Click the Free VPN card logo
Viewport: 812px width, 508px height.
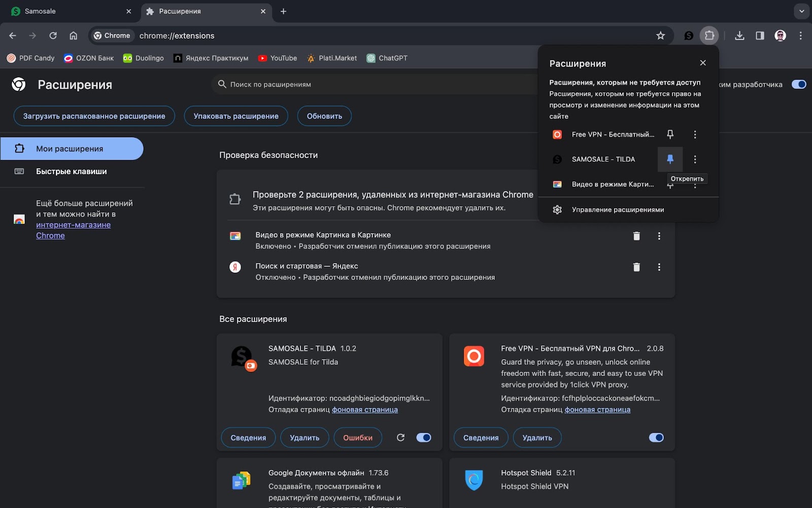click(474, 356)
